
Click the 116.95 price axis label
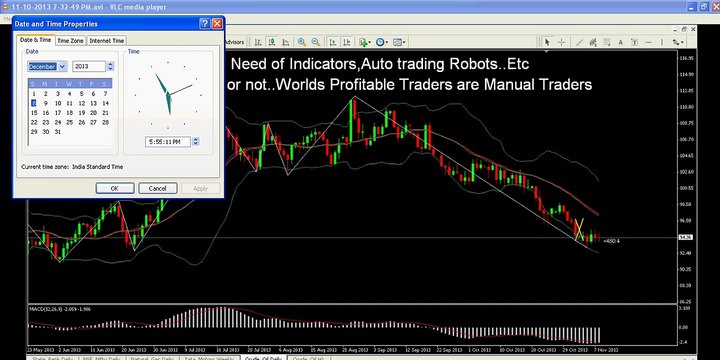coord(687,58)
